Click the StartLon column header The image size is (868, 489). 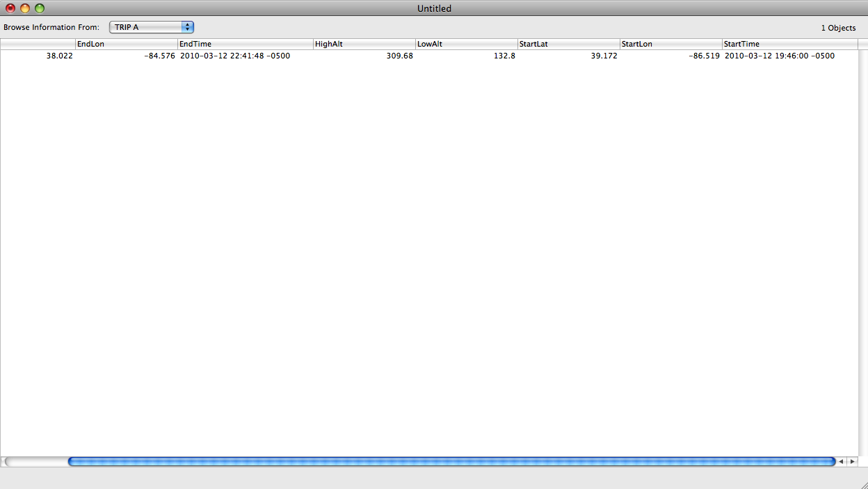click(x=670, y=44)
